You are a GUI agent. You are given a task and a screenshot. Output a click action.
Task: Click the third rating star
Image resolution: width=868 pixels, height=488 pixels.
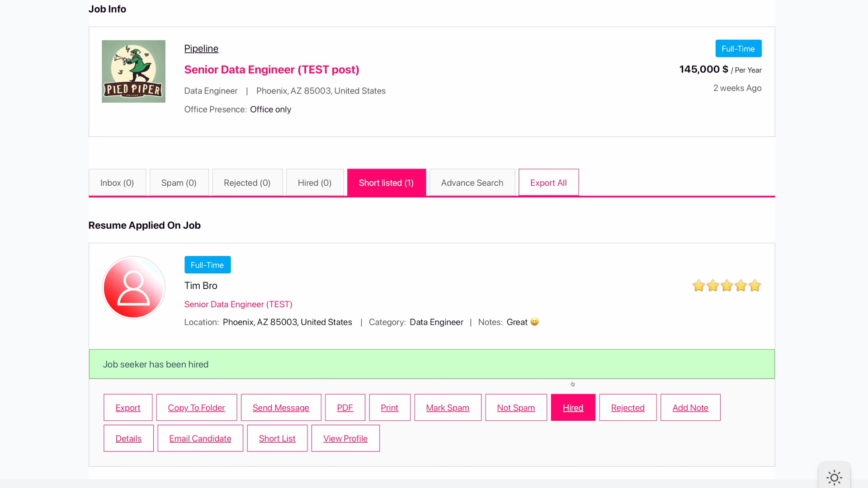point(726,286)
